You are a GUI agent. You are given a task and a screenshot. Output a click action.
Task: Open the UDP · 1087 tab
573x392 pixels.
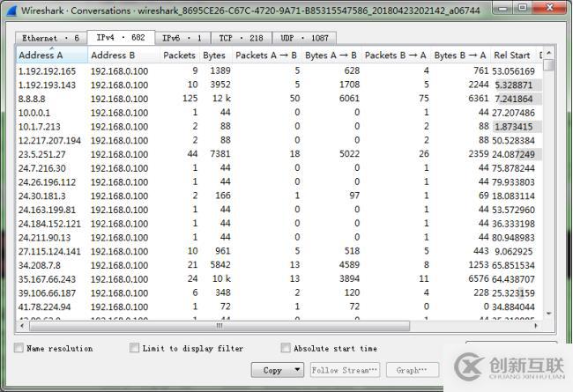(x=304, y=38)
